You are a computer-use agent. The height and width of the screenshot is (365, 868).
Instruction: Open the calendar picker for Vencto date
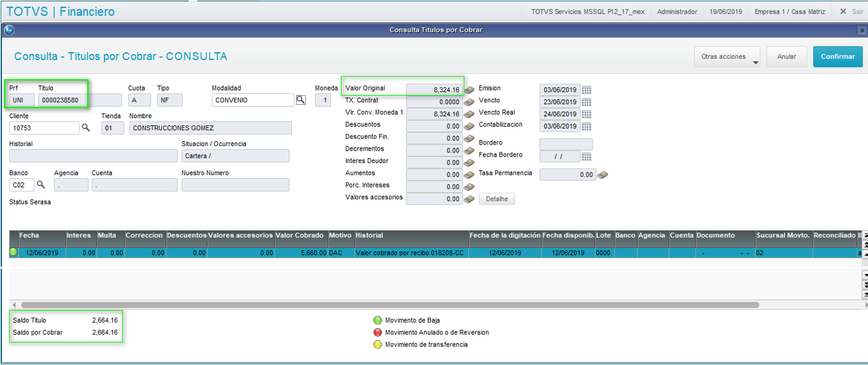[587, 102]
